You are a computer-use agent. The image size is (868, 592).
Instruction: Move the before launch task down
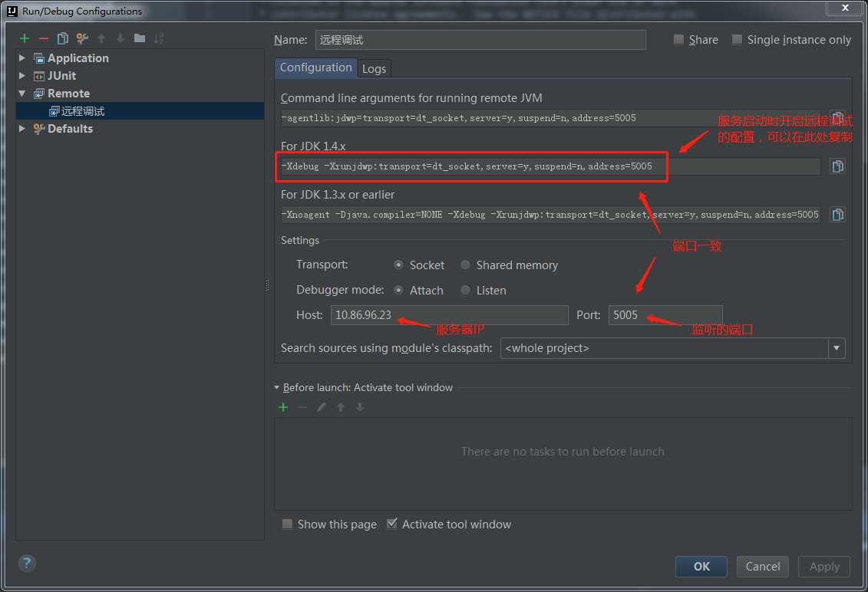[x=360, y=407]
